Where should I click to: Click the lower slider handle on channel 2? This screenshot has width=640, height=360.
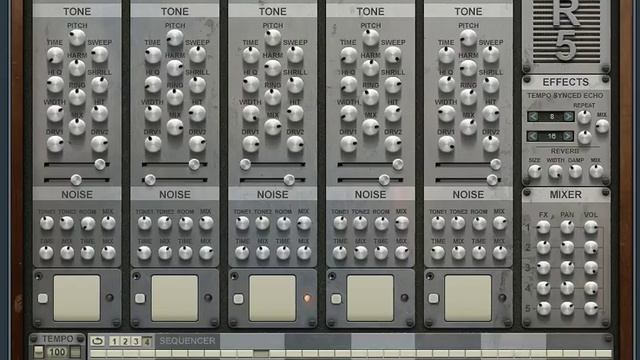[150, 180]
